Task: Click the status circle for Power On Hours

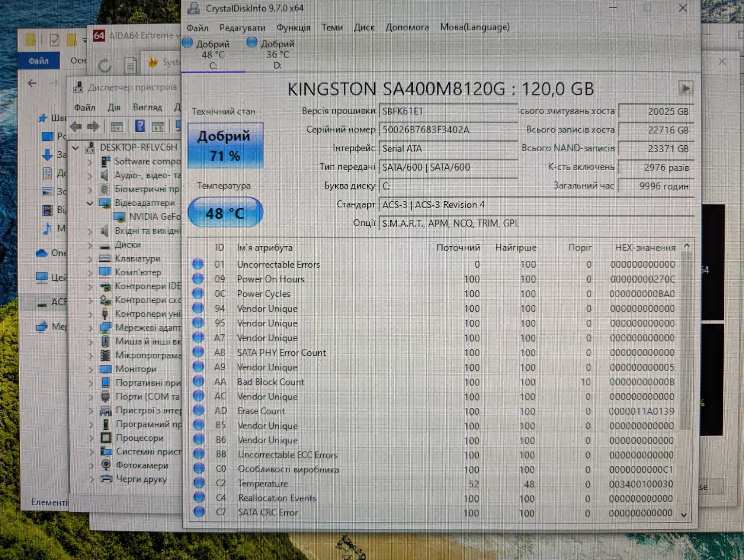Action: tap(198, 279)
